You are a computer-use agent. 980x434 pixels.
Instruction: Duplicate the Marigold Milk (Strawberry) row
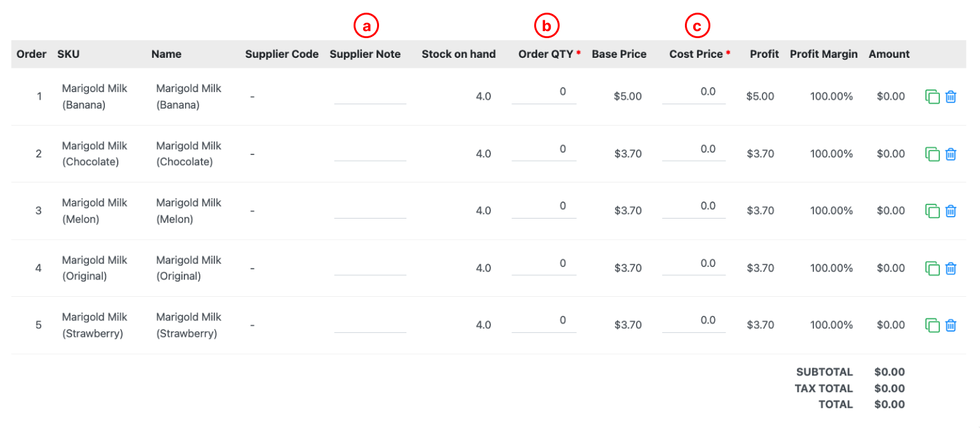pos(932,325)
